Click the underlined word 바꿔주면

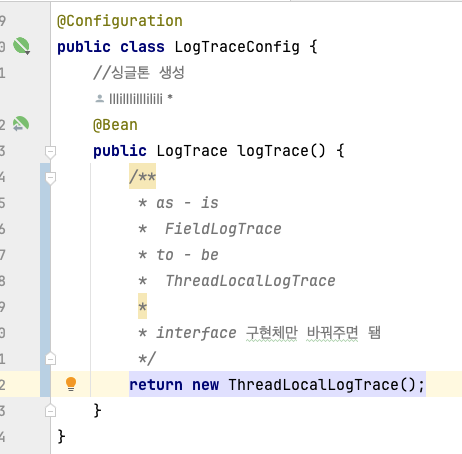(332, 333)
